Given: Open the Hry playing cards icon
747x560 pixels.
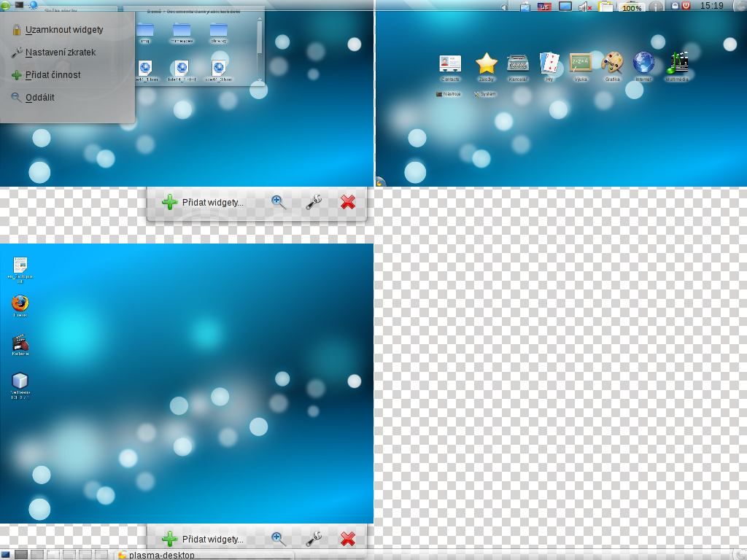Looking at the screenshot, I should (549, 63).
